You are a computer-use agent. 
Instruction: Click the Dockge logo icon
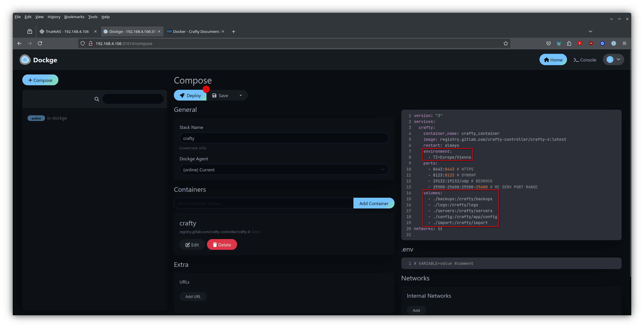pos(25,60)
